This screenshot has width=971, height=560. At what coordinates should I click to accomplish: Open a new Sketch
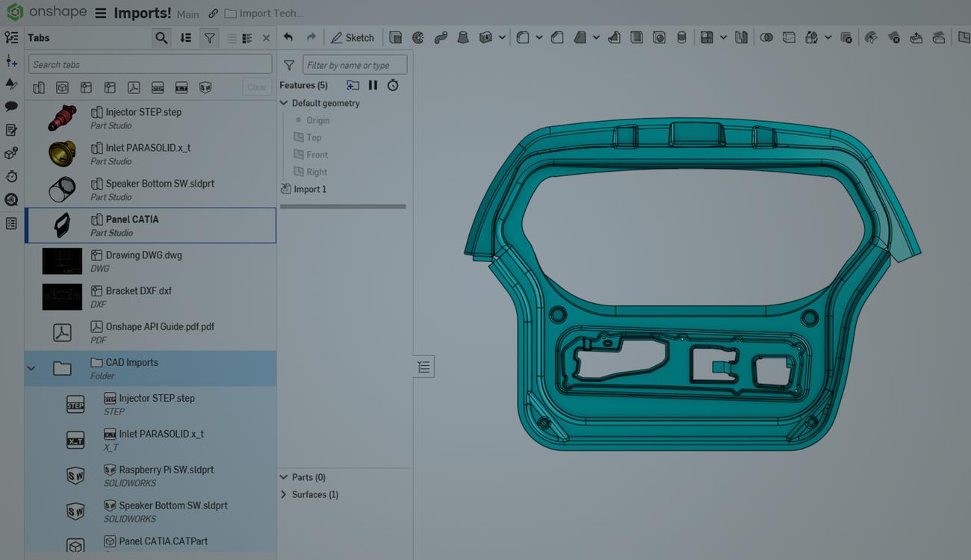[353, 37]
